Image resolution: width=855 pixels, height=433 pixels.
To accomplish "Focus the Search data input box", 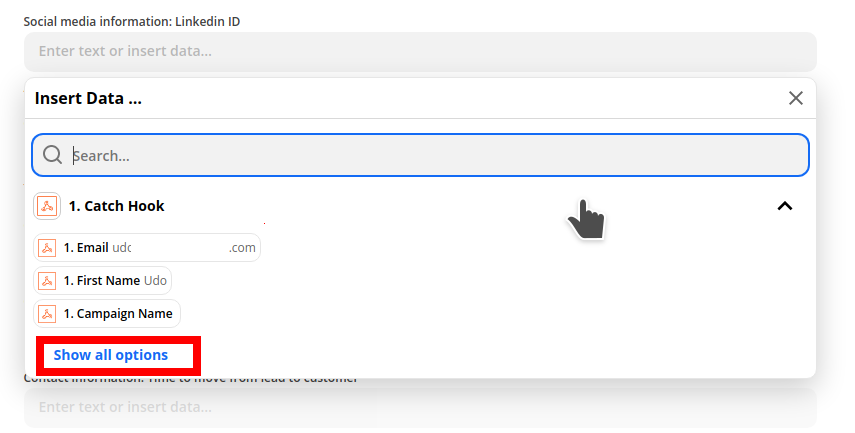I will point(420,155).
